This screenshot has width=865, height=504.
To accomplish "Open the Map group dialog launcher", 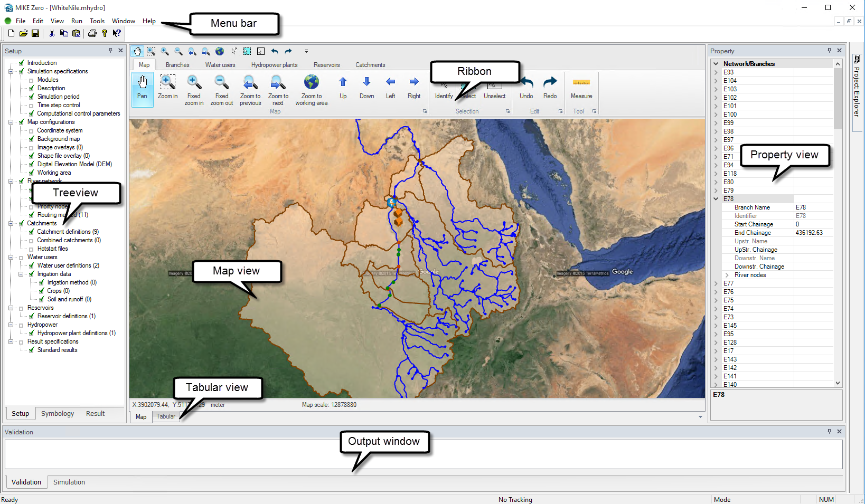I will pyautogui.click(x=425, y=111).
